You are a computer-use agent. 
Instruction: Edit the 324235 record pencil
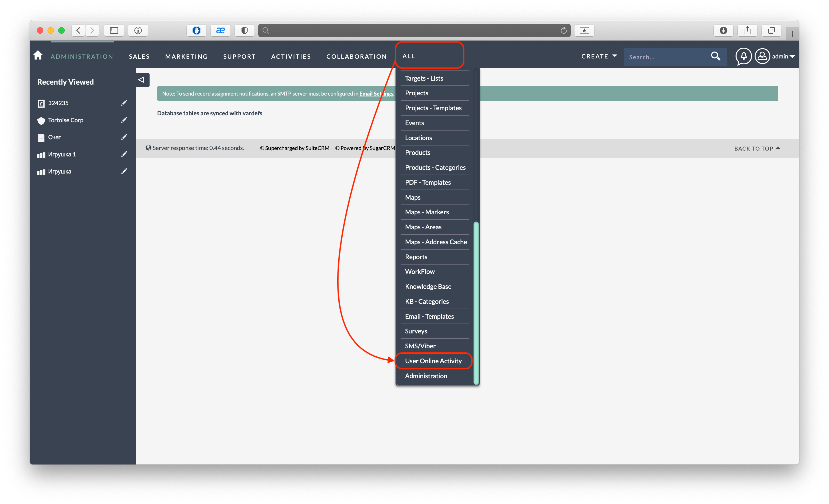coord(124,103)
